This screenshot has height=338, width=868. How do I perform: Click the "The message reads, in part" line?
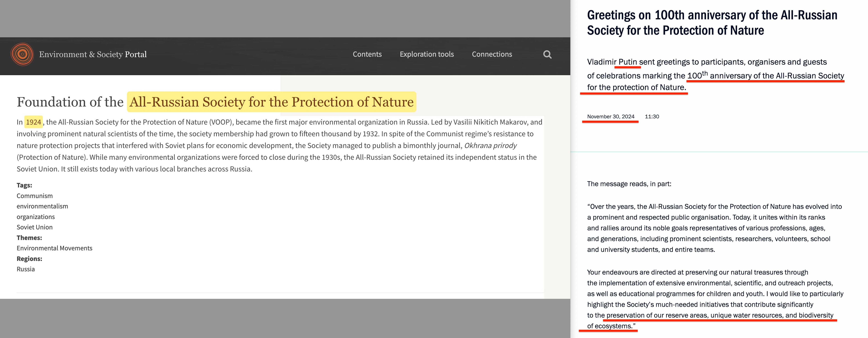point(629,184)
